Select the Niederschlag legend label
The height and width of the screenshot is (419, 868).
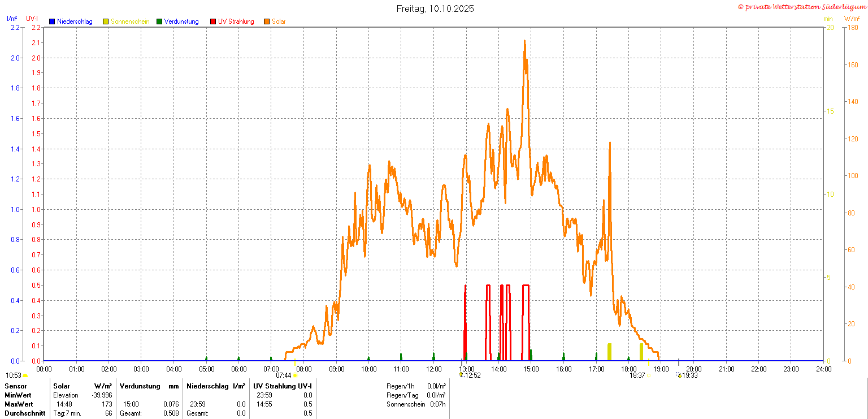[75, 22]
